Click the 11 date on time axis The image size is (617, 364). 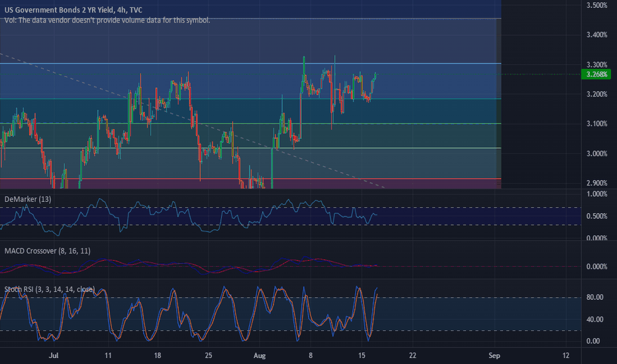108,355
